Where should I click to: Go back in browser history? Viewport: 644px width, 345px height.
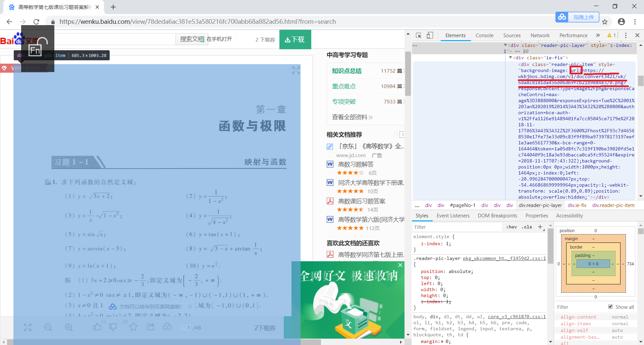[x=9, y=22]
